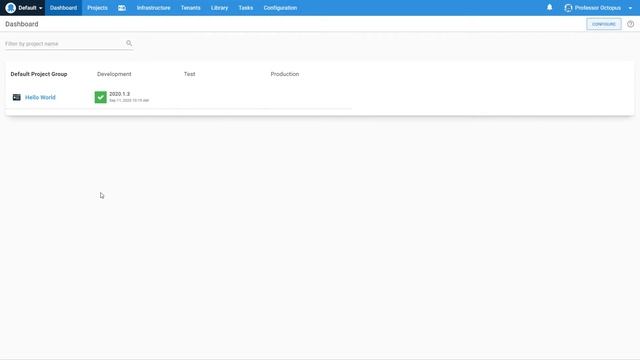Open the Default space switcher dropdown
Screen dimensions: 640x360
point(30,8)
